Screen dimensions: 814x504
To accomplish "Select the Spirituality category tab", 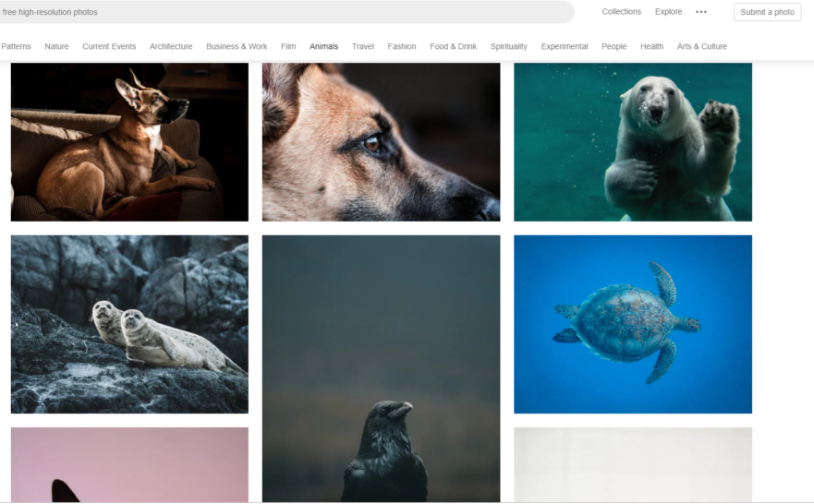I will click(x=509, y=46).
